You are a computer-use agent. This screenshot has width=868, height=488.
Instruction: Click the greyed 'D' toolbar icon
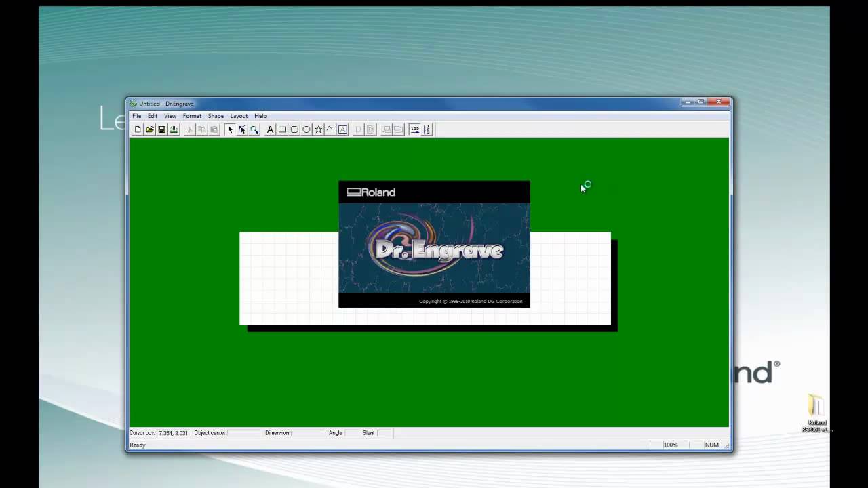click(358, 129)
